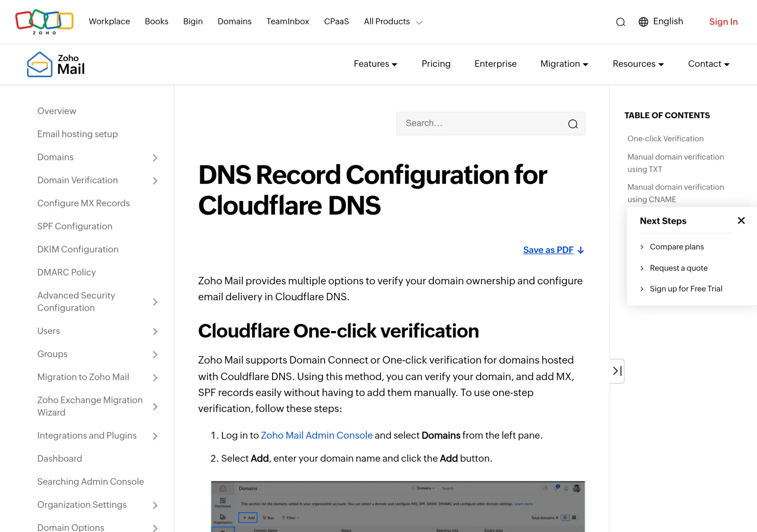Expand the Groups sidebar section
757x532 pixels.
pyautogui.click(x=155, y=355)
